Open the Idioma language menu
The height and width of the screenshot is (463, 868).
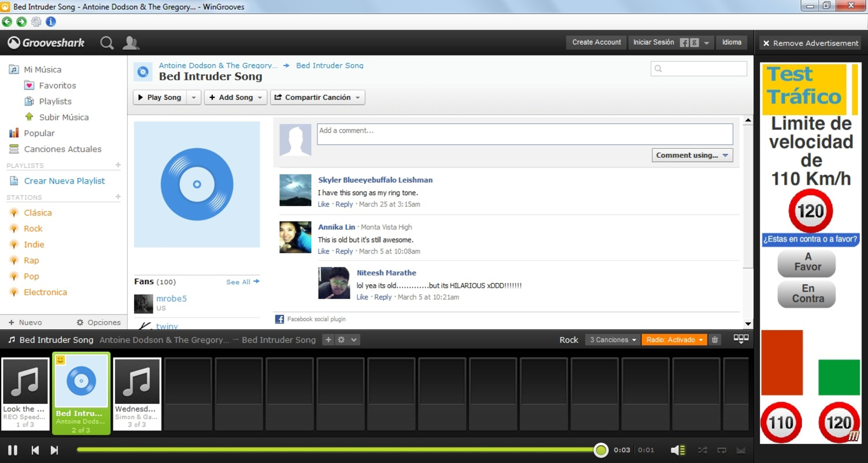tap(732, 42)
